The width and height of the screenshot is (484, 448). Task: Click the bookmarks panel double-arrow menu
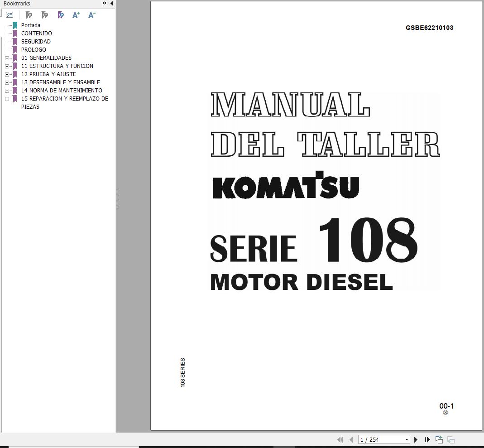pos(104,3)
